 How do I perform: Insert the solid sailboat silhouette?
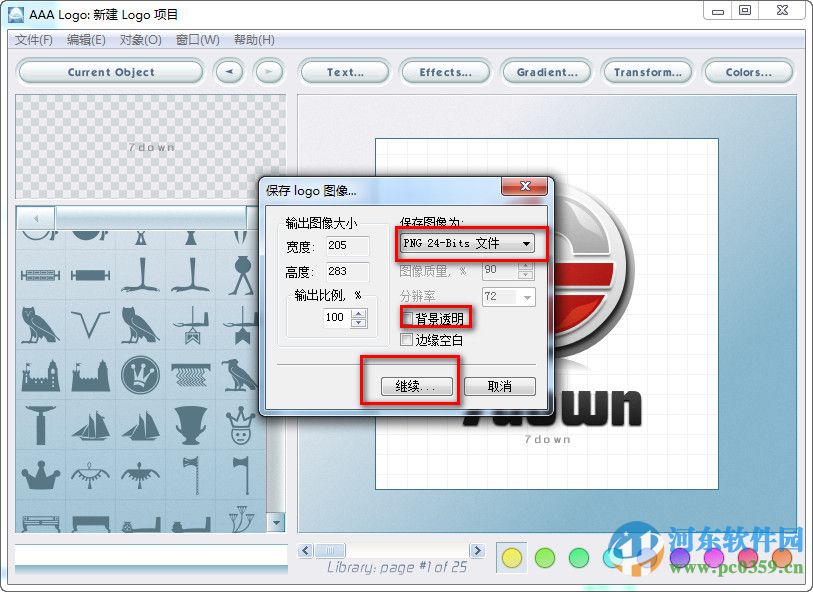click(140, 426)
